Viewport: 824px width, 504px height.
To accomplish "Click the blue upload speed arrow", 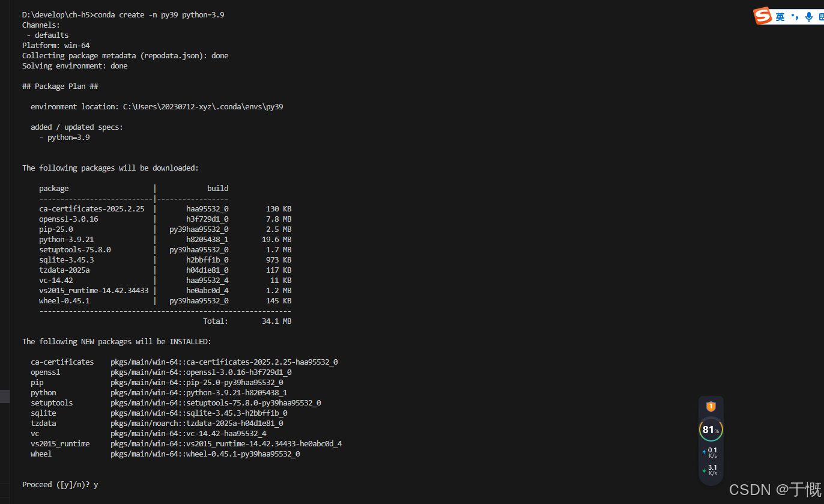I will (704, 452).
